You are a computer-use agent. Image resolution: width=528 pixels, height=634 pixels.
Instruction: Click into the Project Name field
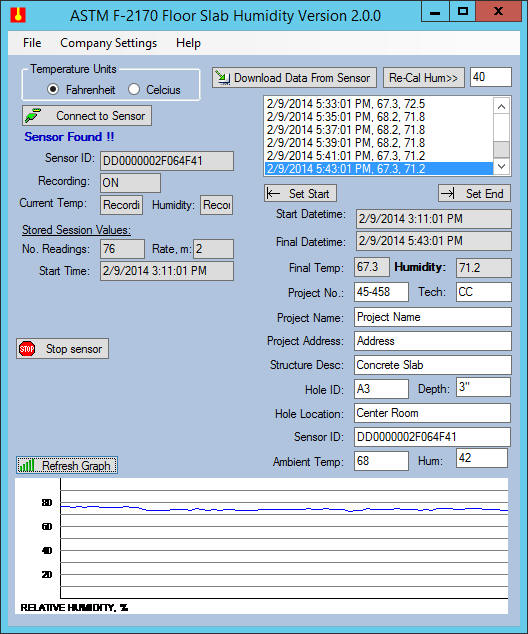433,317
